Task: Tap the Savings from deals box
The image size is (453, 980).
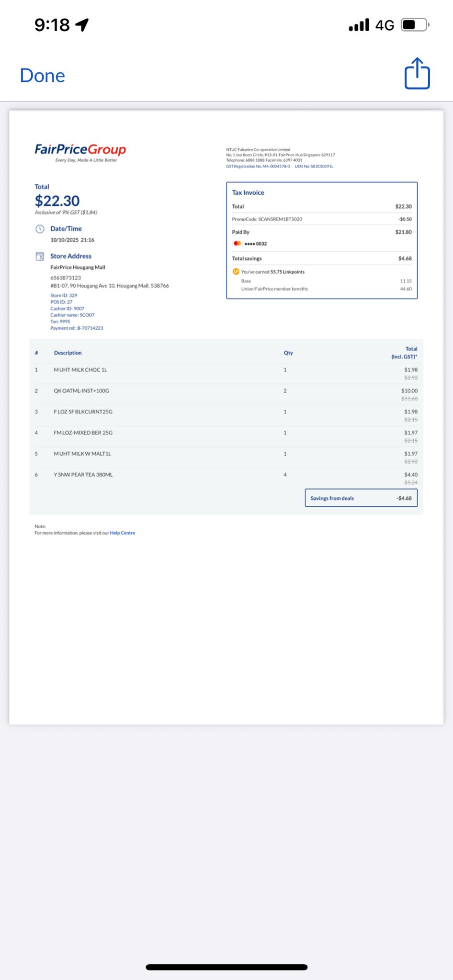Action: click(361, 498)
